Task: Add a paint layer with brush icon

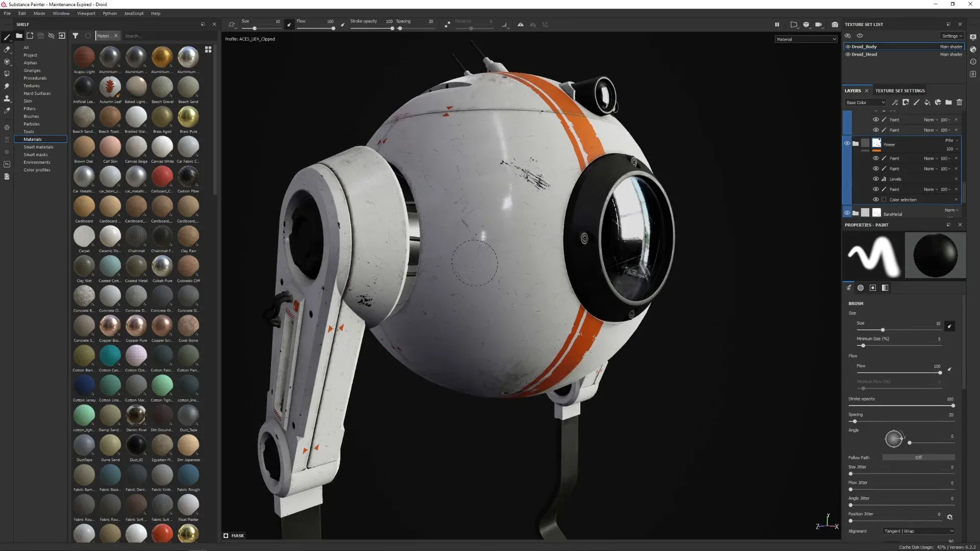Action: (916, 103)
